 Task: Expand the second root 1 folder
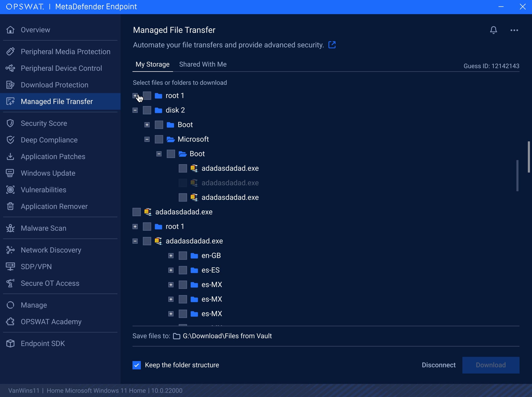[135, 226]
